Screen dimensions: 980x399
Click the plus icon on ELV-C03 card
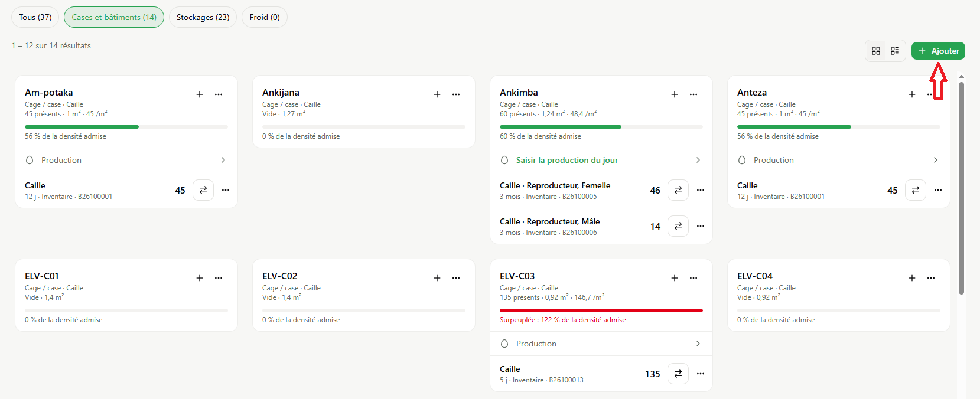click(x=675, y=278)
